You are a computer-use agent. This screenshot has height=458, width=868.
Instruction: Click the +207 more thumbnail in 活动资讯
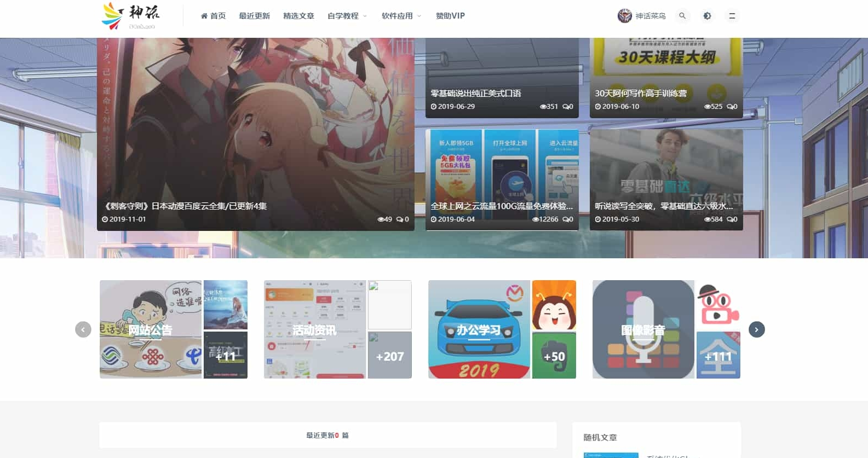tap(390, 355)
